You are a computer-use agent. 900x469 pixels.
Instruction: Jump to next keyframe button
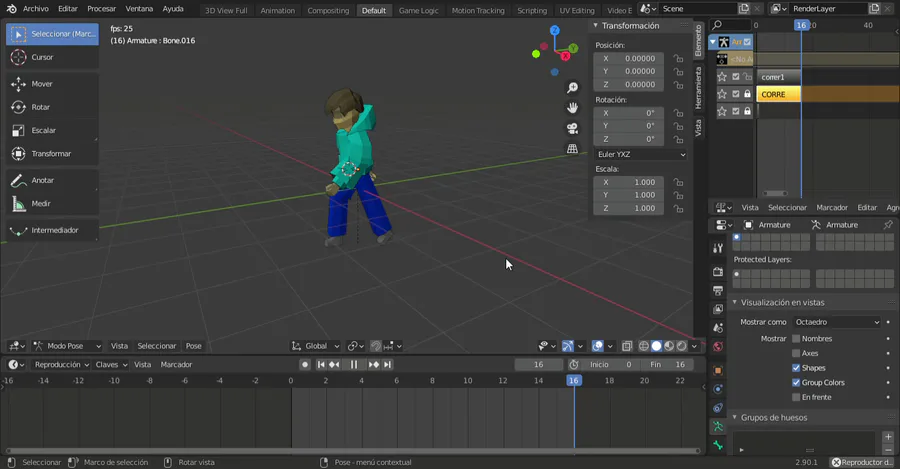(374, 365)
